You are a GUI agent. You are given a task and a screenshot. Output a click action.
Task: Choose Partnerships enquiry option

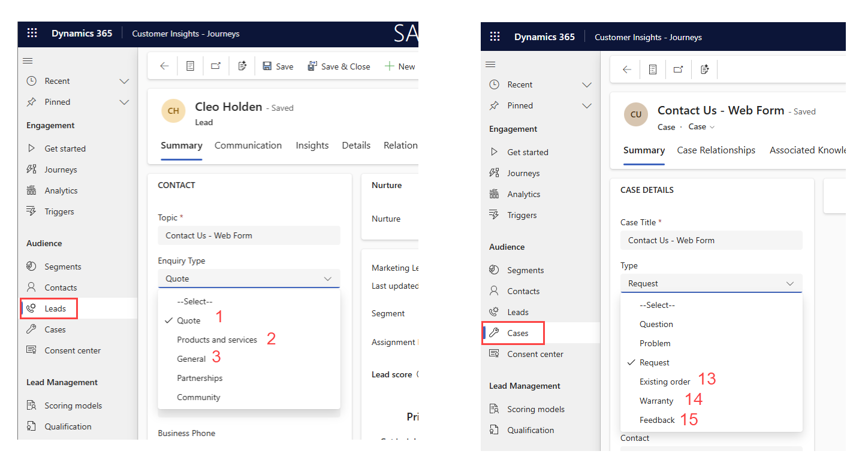[200, 378]
